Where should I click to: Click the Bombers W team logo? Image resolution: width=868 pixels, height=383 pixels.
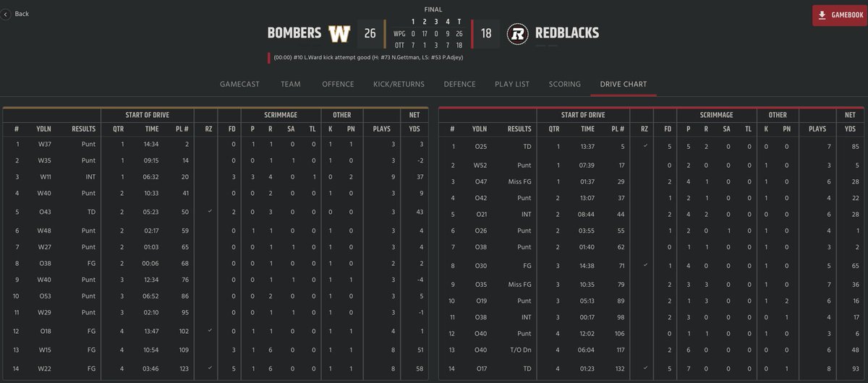coord(340,33)
